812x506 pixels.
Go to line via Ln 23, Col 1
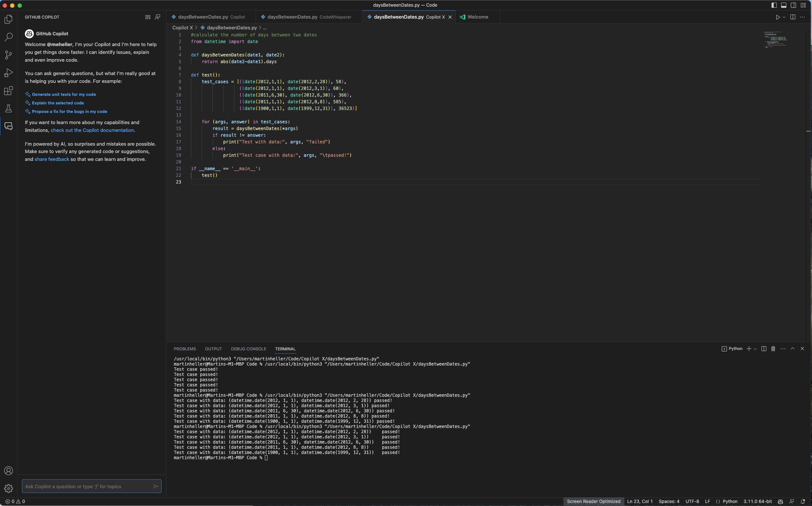coord(640,502)
